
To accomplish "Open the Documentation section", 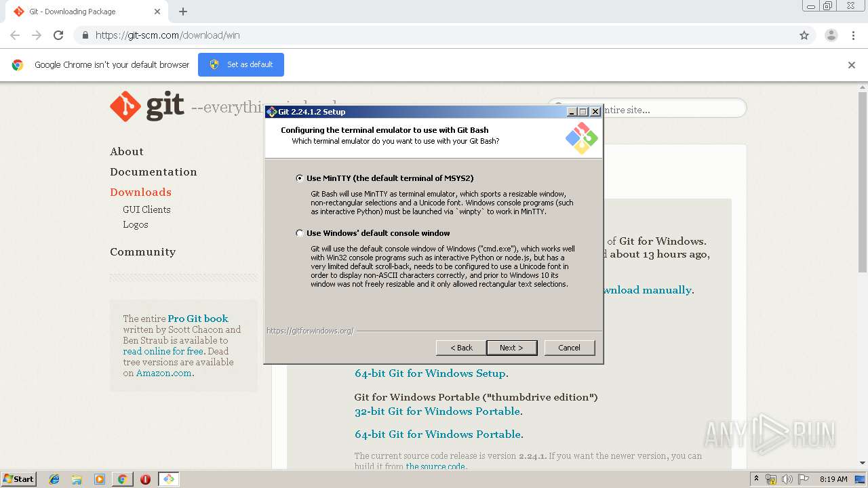I will point(153,172).
